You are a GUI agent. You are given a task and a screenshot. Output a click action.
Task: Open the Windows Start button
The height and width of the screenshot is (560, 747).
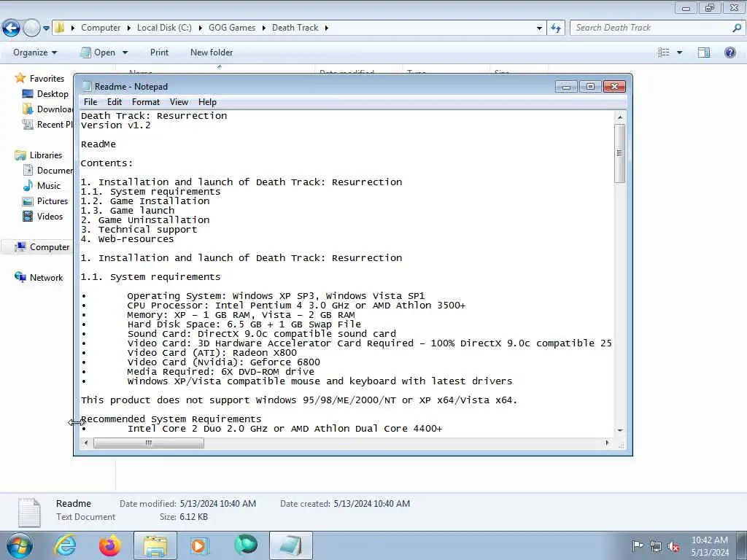(20, 545)
